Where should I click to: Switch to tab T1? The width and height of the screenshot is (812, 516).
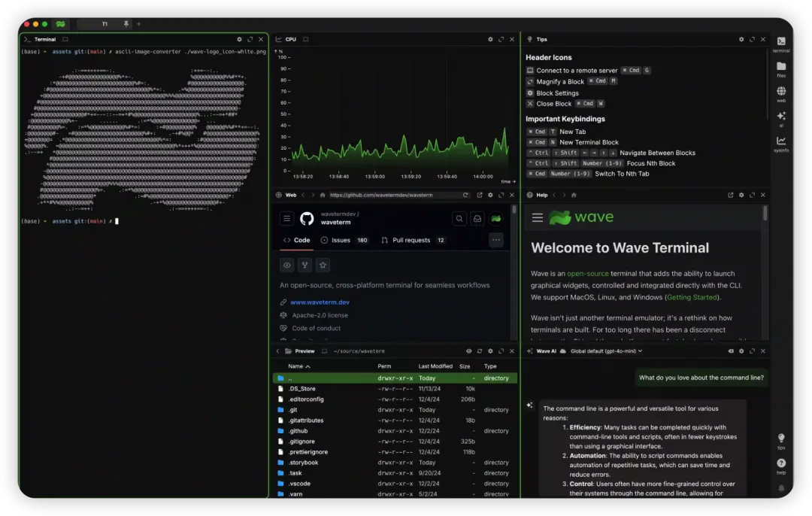click(105, 24)
